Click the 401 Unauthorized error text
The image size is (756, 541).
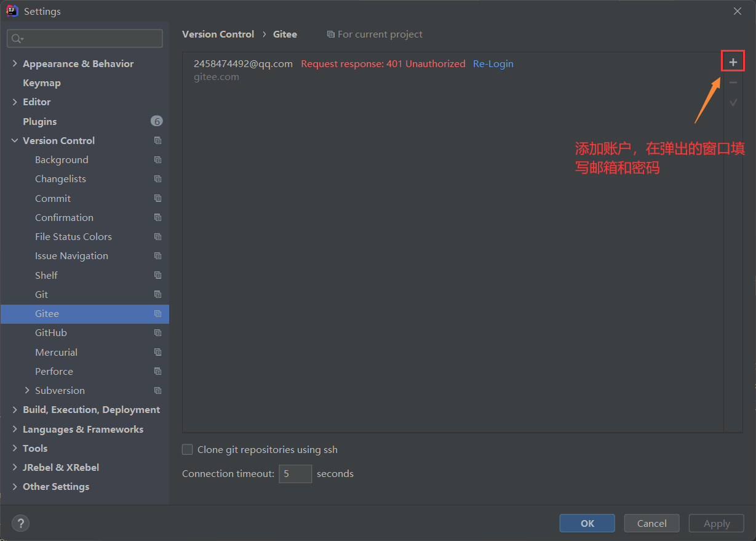pyautogui.click(x=383, y=63)
